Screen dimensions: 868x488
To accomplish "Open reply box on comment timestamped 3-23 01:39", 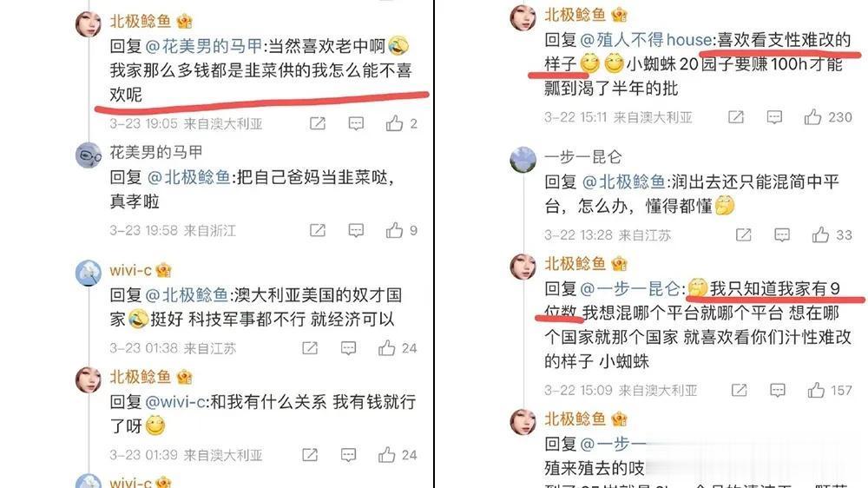I will point(348,455).
